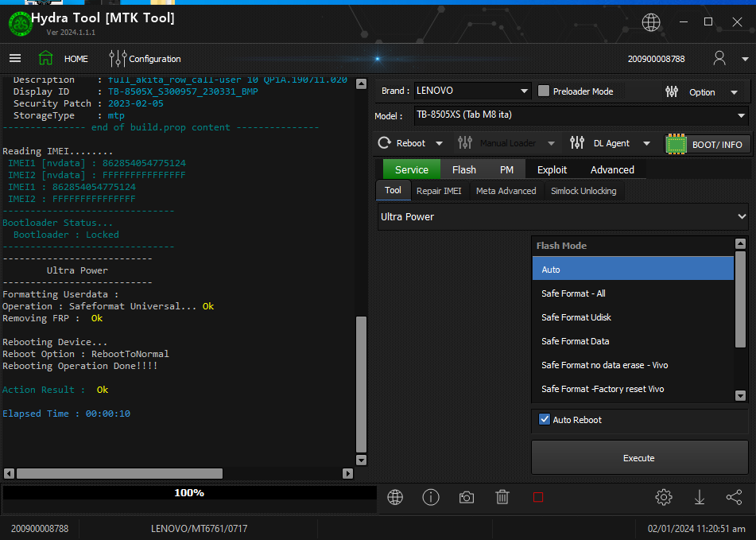Click the Option sliders icon
This screenshot has height=540, width=756.
(x=672, y=91)
